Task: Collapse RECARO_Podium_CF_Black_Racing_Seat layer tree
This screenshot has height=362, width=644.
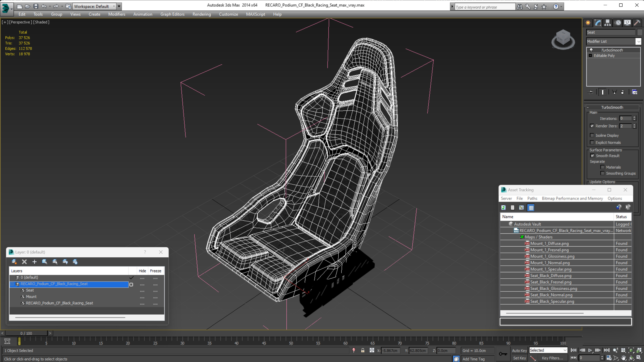Action: pyautogui.click(x=12, y=284)
